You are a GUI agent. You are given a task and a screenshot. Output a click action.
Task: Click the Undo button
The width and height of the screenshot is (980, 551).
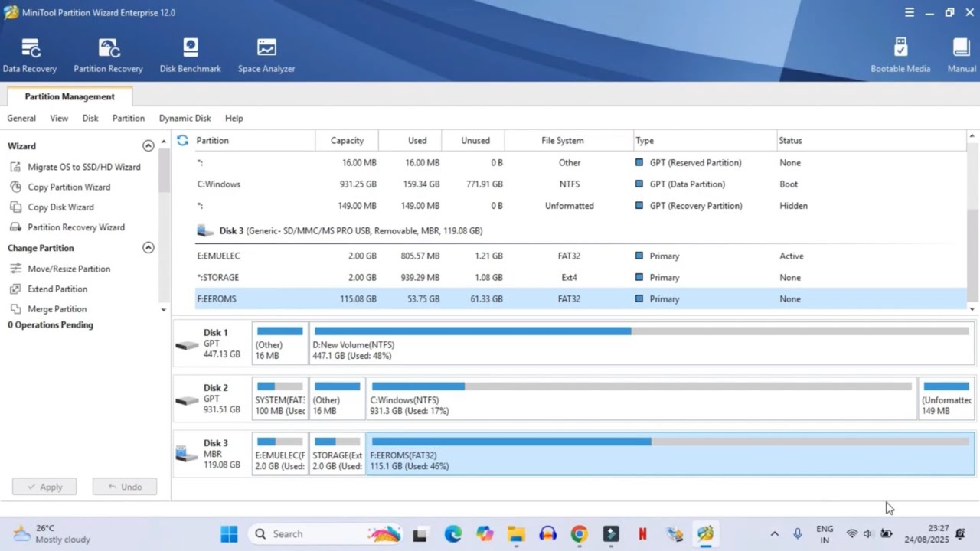tap(125, 487)
